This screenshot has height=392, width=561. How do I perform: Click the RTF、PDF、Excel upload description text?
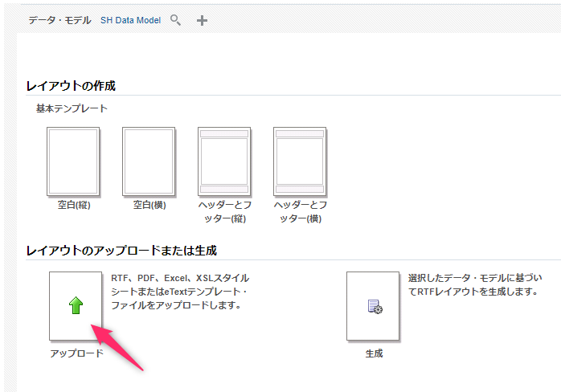tap(180, 292)
